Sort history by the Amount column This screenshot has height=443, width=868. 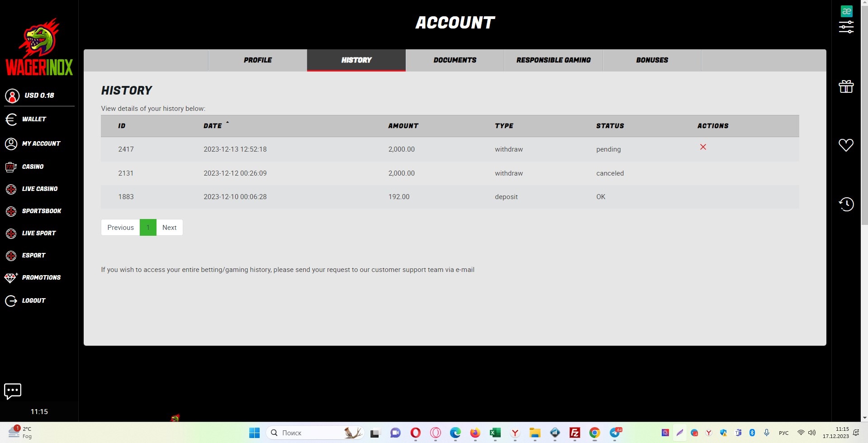point(403,126)
